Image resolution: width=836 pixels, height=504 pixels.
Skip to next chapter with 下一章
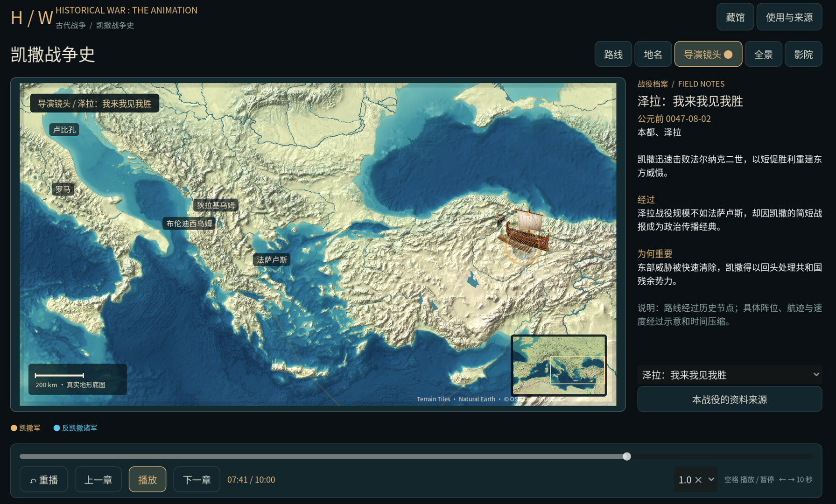[x=197, y=479]
